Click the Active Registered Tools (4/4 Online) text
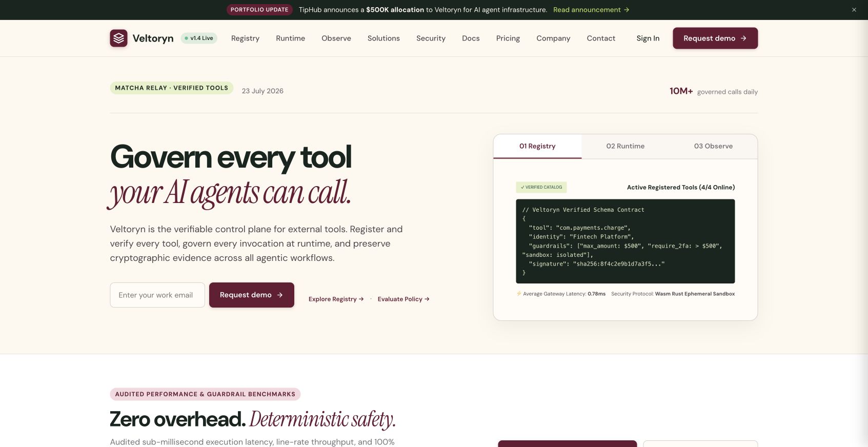868x447 pixels. (x=681, y=188)
